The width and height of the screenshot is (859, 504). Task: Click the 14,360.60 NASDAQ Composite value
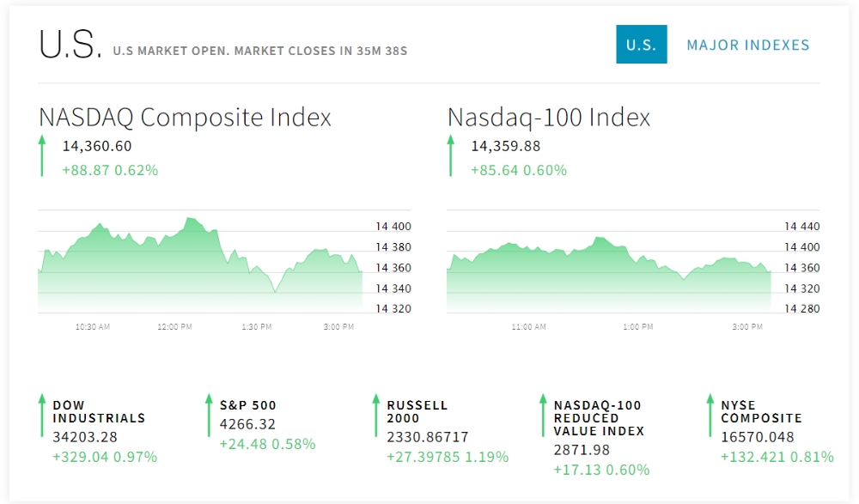(x=97, y=146)
